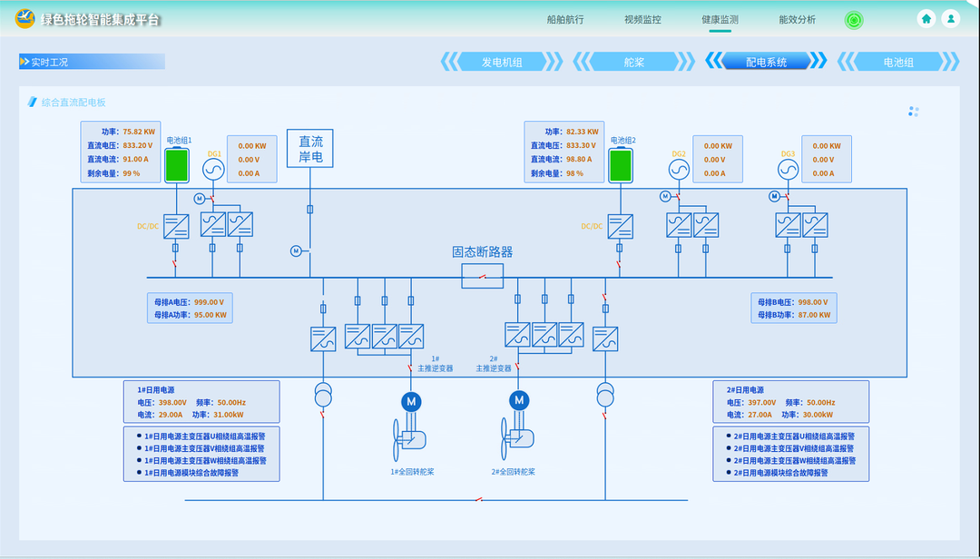
Task: Click the 直流岸电 shore power box
Action: (x=310, y=148)
